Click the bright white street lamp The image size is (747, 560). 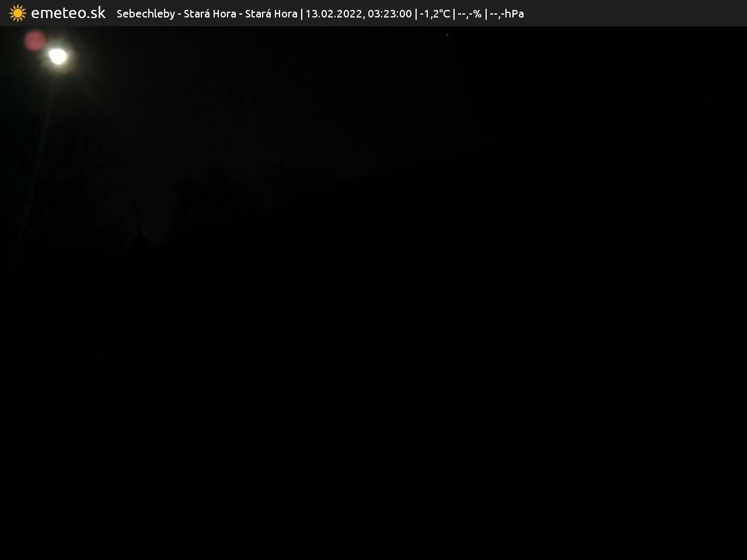coord(58,56)
